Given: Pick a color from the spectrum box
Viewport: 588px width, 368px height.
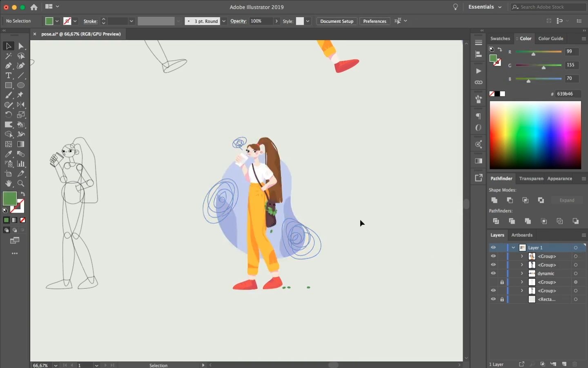Looking at the screenshot, I should point(535,135).
